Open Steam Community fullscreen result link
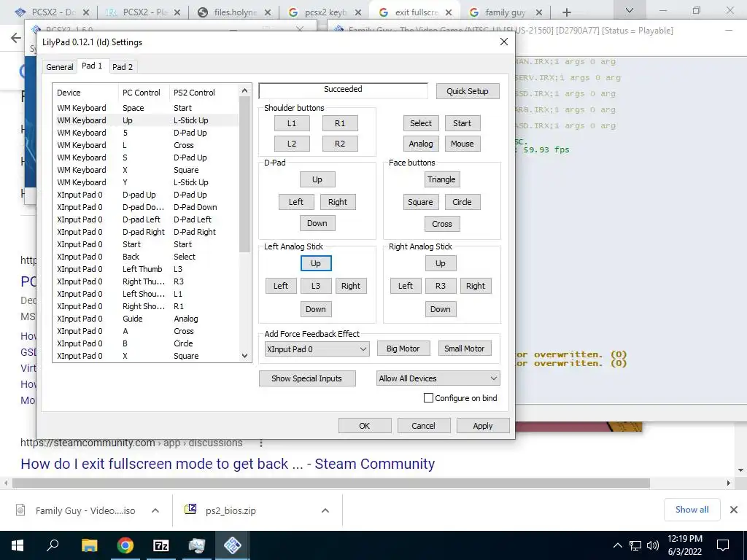The height and width of the screenshot is (560, 747). pyautogui.click(x=228, y=463)
